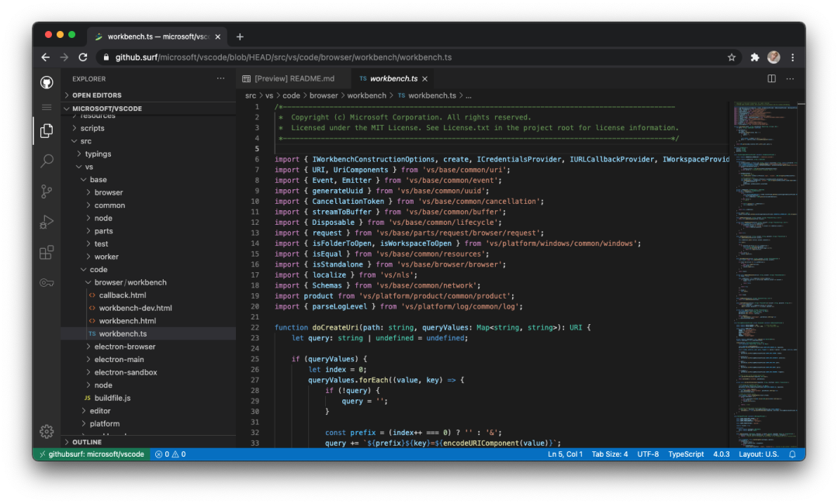
Task: Close the workbench.ts editor tab
Action: click(x=425, y=79)
